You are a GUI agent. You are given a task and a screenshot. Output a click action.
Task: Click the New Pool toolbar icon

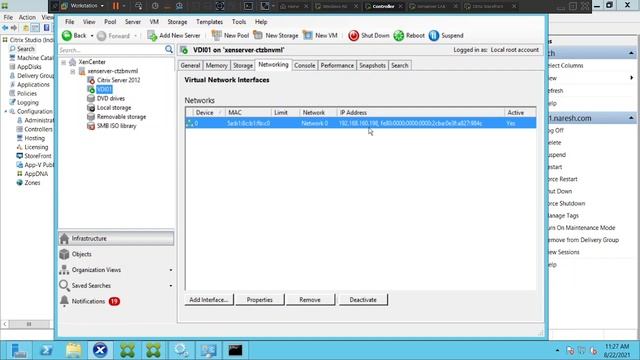tap(216, 36)
